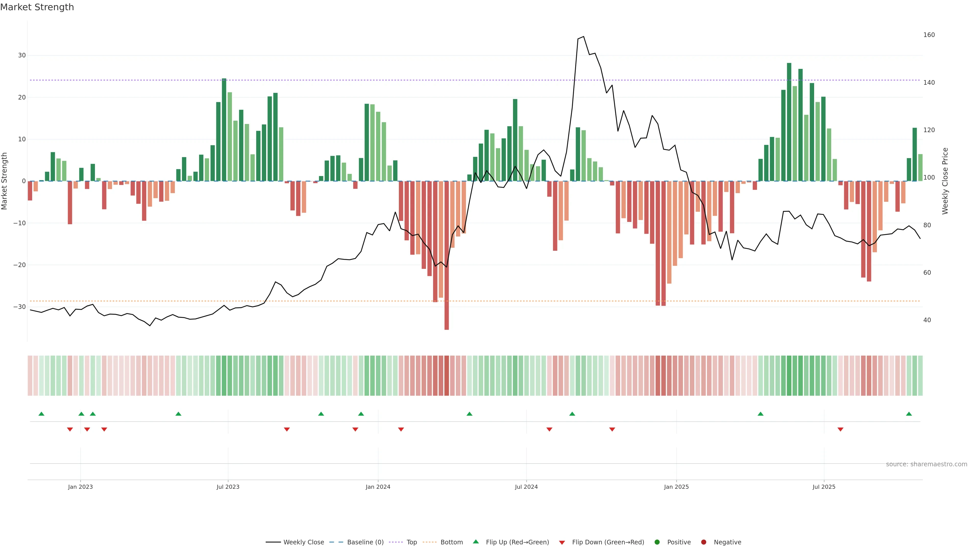Click the Jan 2024 axis label

point(378,487)
